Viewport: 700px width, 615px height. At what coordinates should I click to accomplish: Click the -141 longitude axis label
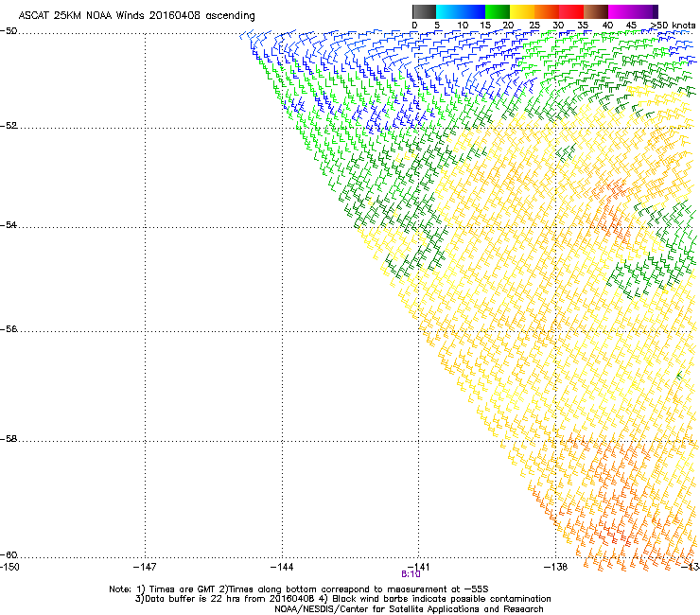(x=418, y=567)
